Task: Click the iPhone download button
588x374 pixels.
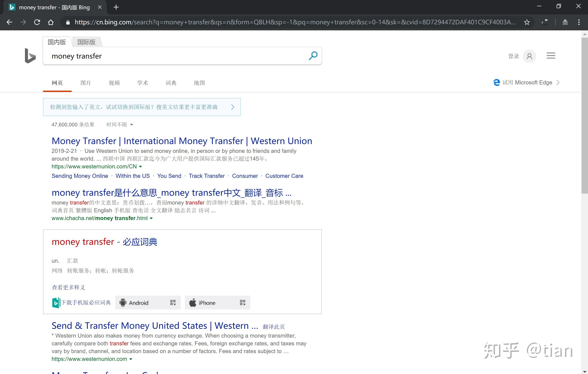Action: pyautogui.click(x=217, y=303)
